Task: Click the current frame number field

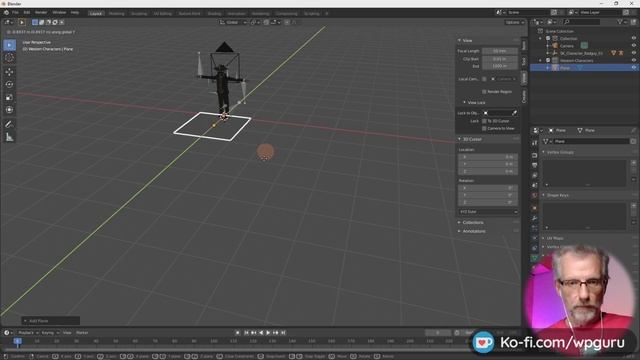Action: pos(438,333)
